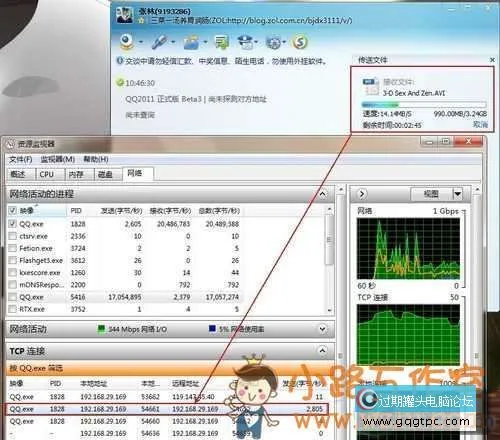Click the Resource Monitor title bar icon

point(11,144)
